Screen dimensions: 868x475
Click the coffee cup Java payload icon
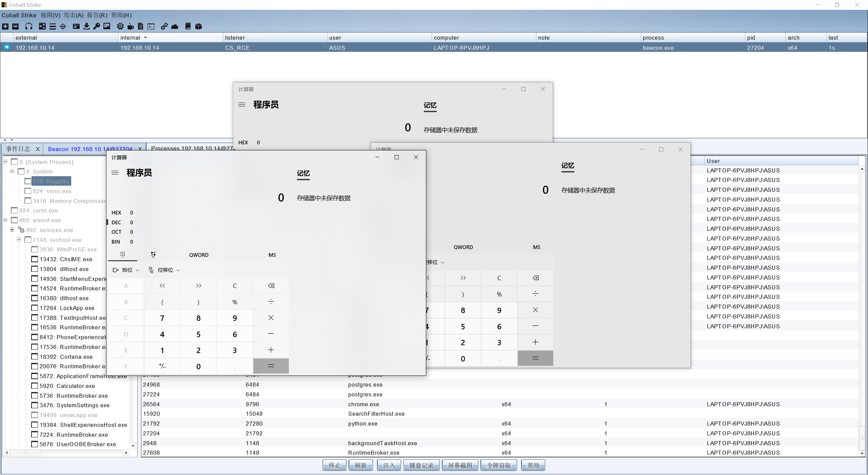[131, 26]
